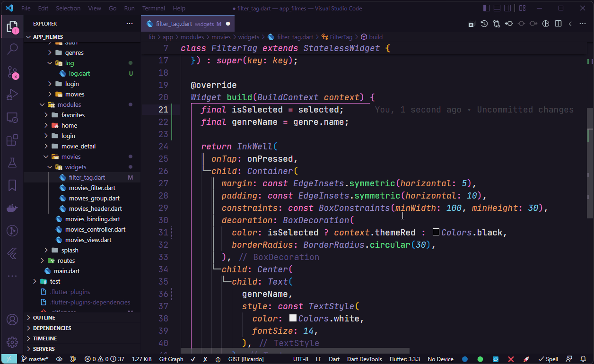The image size is (594, 364).
Task: Open the File menu
Action: pyautogui.click(x=26, y=8)
